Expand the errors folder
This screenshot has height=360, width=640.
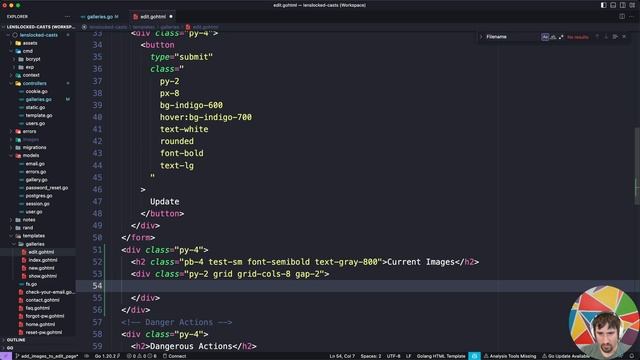tap(29, 131)
